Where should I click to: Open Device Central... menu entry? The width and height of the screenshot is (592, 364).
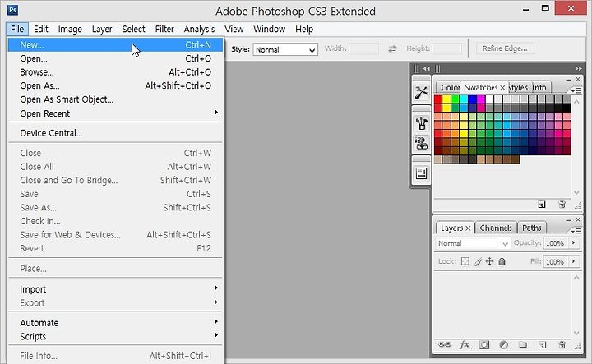[x=116, y=133]
